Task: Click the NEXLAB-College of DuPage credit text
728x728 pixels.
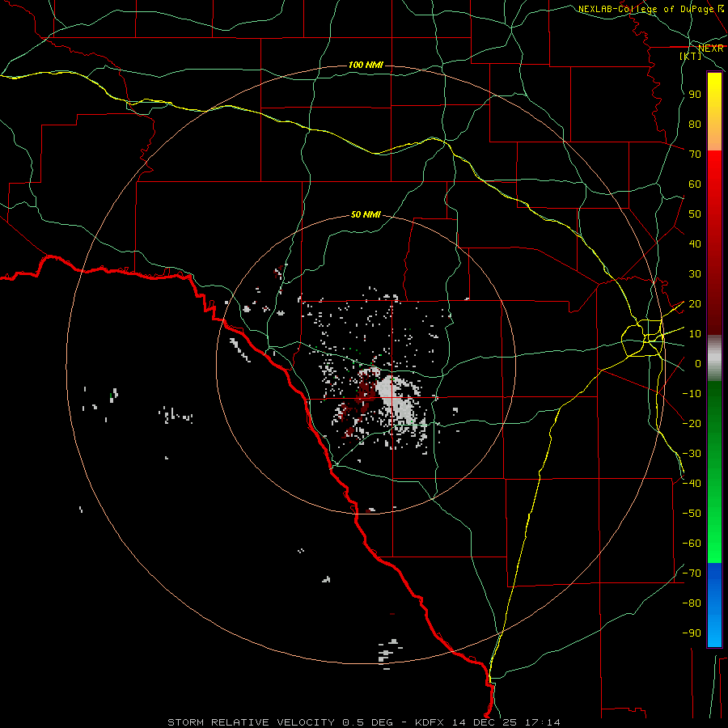Action: click(651, 9)
